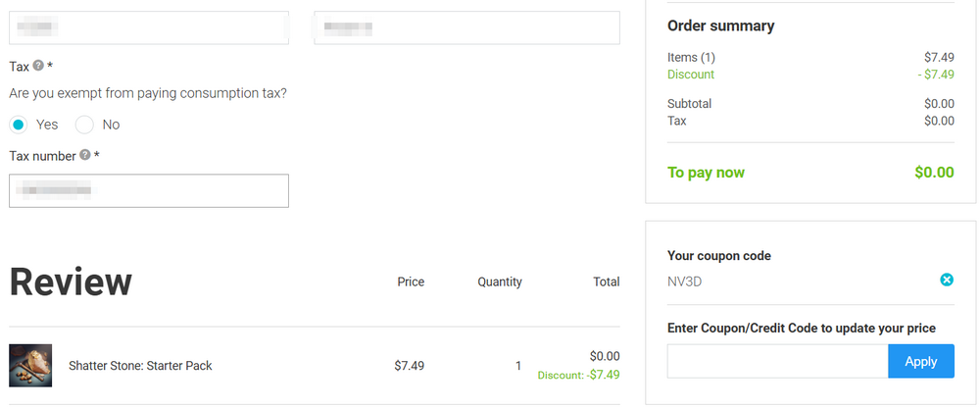
Task: Click the Review section heading
Action: pyautogui.click(x=71, y=281)
